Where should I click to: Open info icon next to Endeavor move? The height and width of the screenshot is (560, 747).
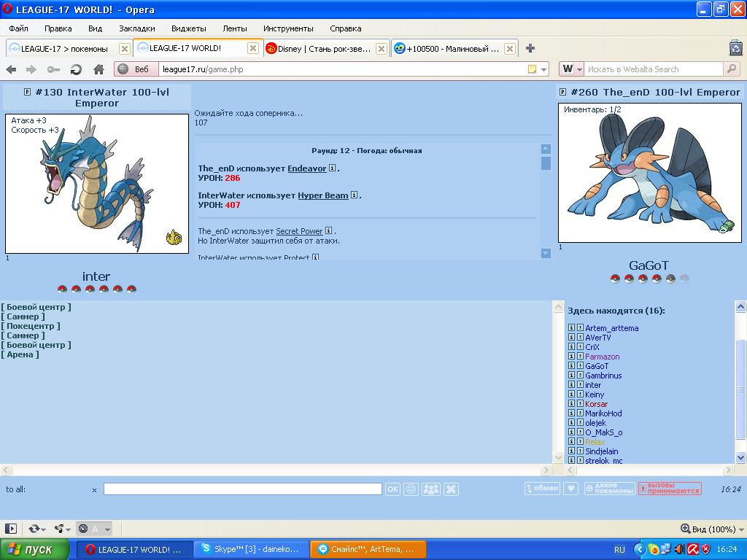332,168
